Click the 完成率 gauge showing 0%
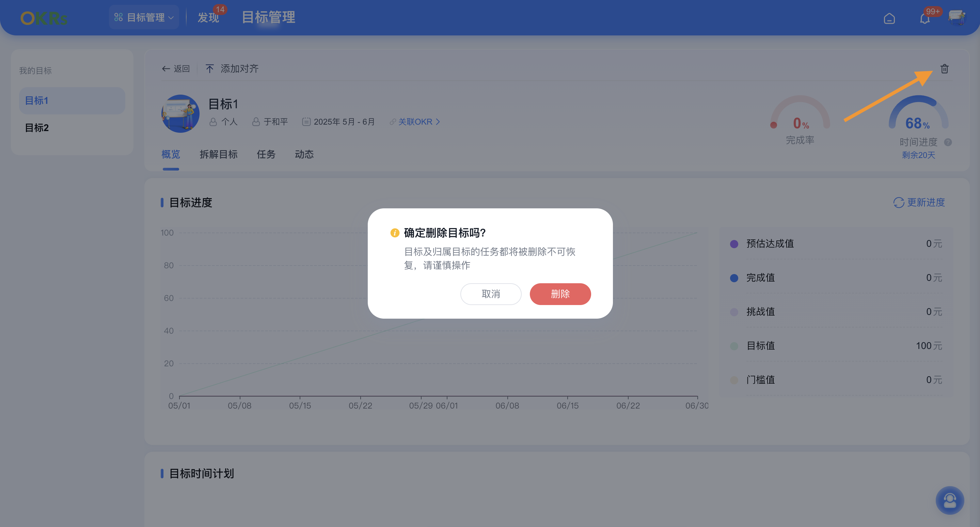Screen dimensions: 980x527 (x=801, y=124)
